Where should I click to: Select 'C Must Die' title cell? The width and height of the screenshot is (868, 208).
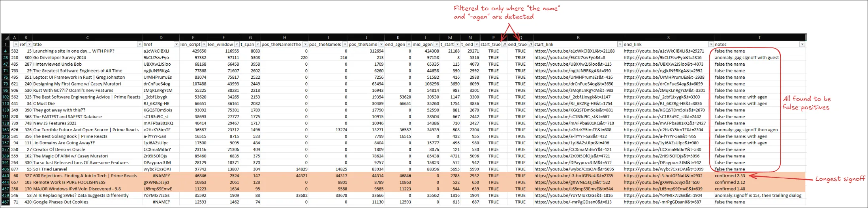pos(87,104)
